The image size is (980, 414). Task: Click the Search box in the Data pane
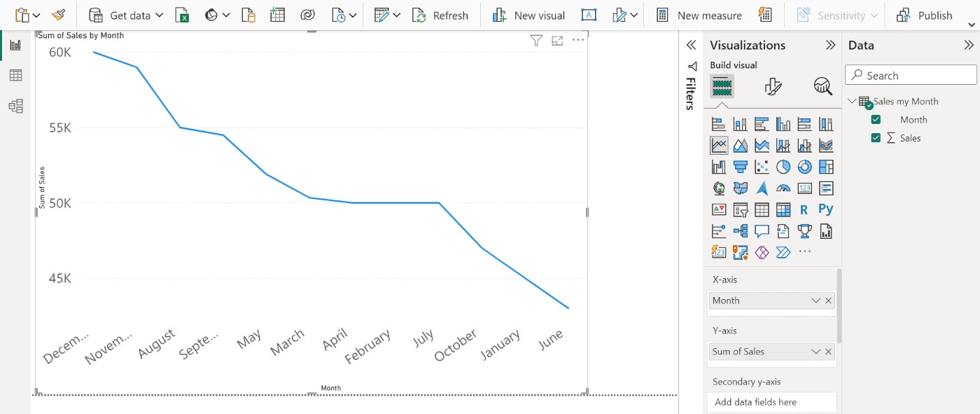910,74
